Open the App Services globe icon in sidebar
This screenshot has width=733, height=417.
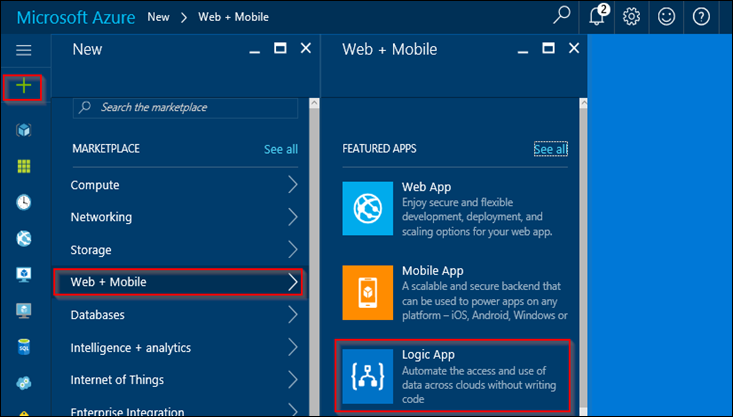coord(24,238)
